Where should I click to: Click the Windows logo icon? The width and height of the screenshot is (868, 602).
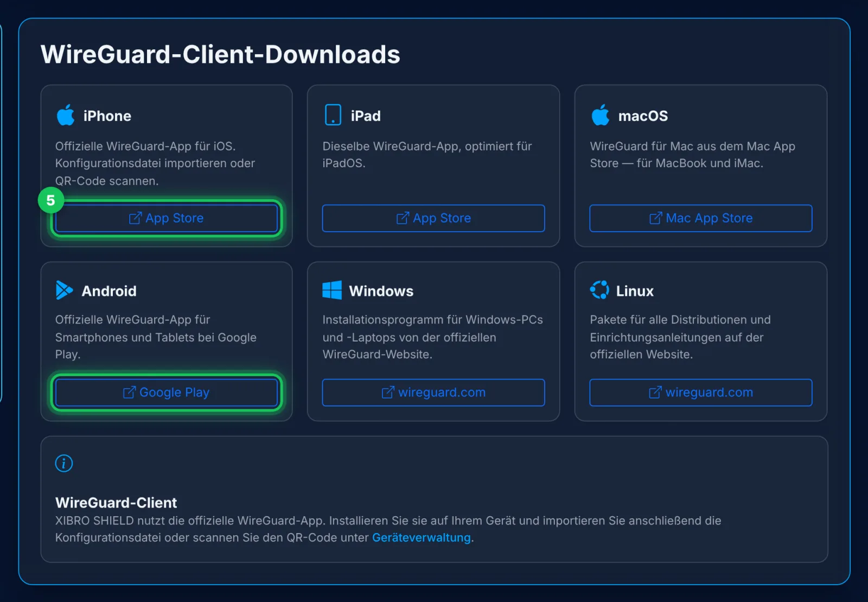[332, 290]
